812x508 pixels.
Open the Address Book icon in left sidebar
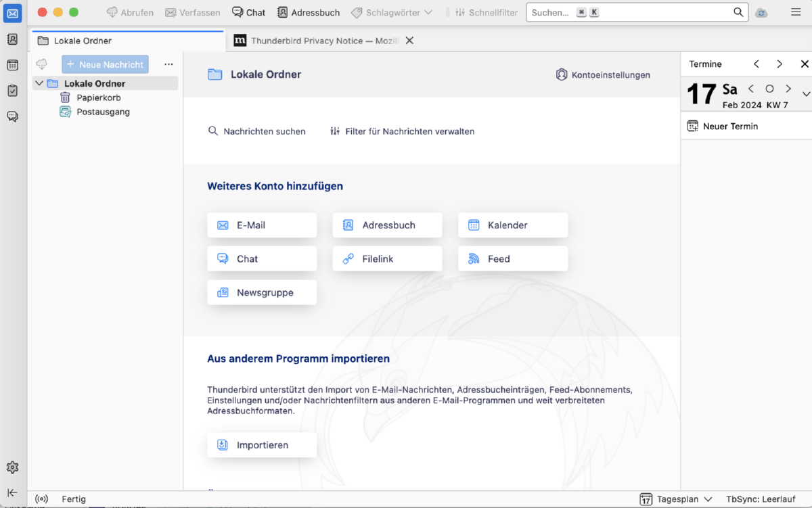click(x=12, y=39)
